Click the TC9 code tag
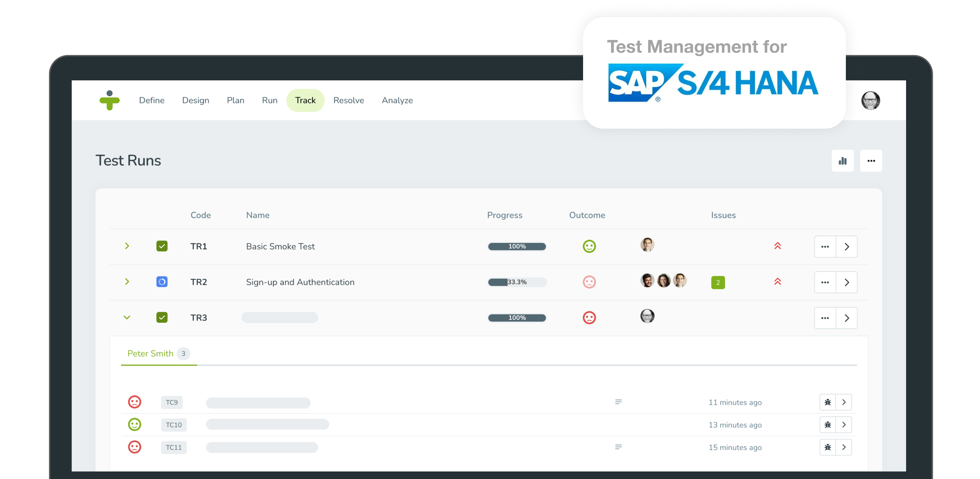980x479 pixels. point(171,402)
